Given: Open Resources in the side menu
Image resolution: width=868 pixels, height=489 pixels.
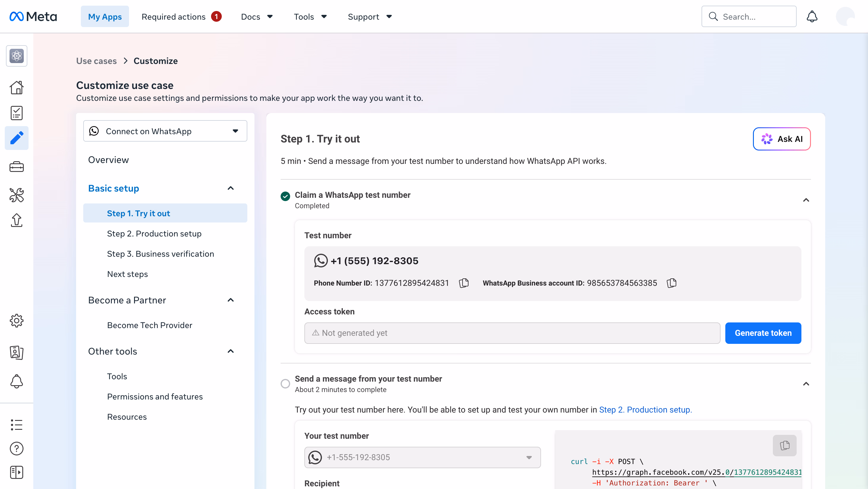Looking at the screenshot, I should [127, 417].
